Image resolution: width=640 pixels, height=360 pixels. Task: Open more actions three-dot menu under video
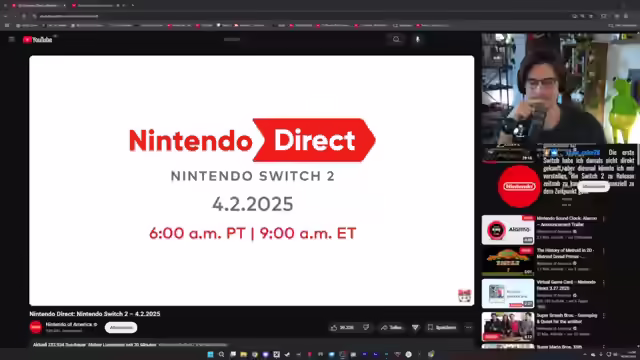coord(468,327)
